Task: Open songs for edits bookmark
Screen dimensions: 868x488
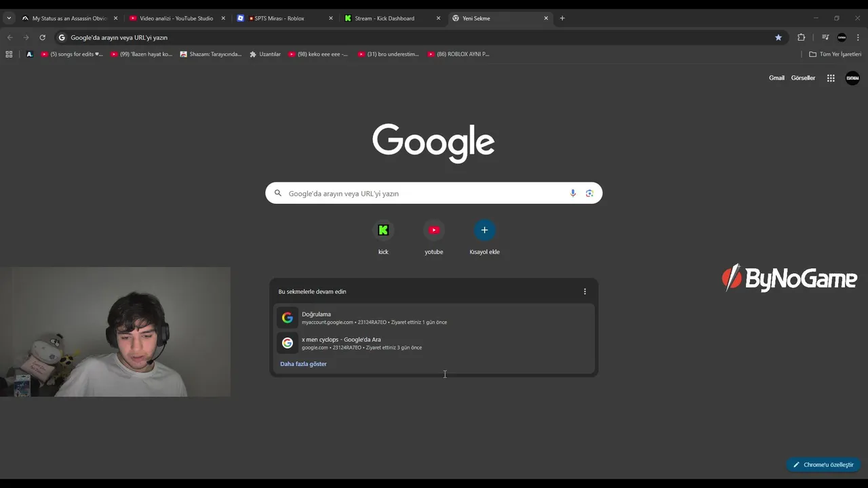Action: [72, 54]
